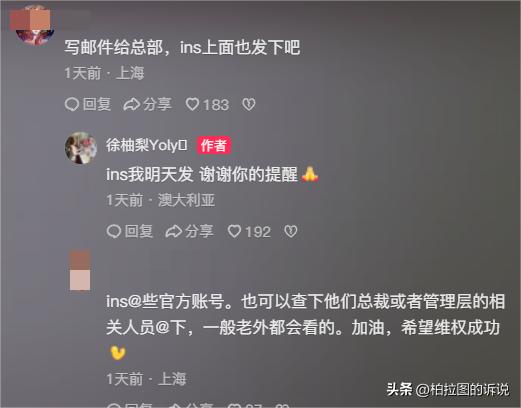
Task: Click the speech bubble icon under the author's reply
Action: 114,231
